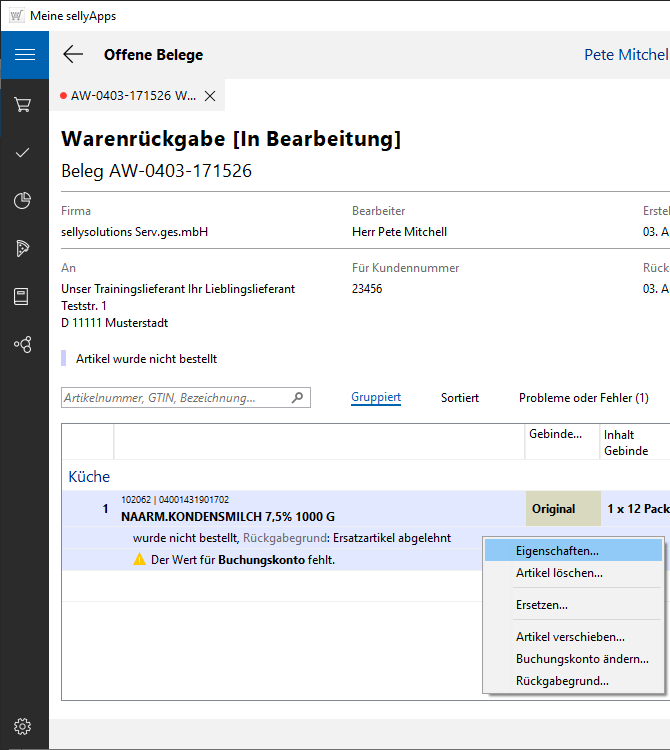Open the pie chart reports icon
670x750 pixels.
[x=23, y=201]
